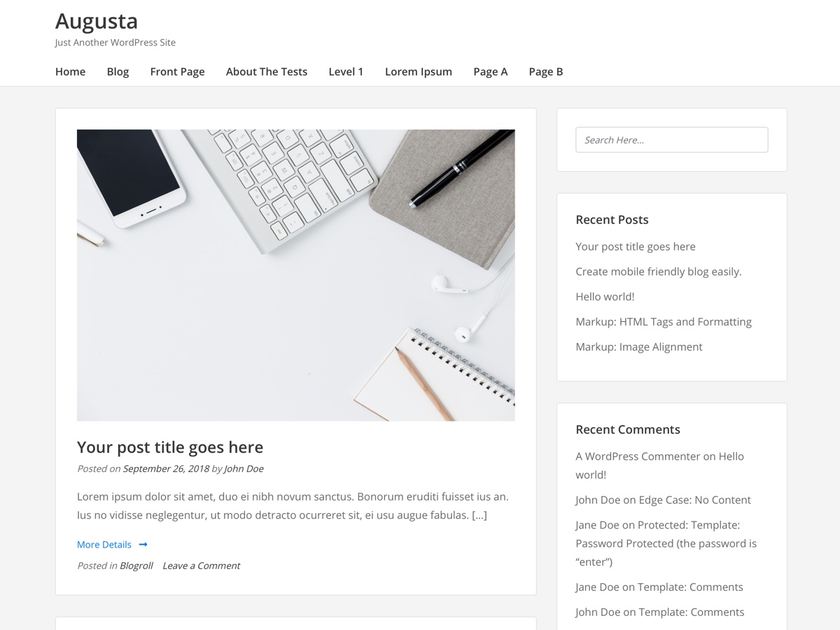Click the Search Here input field
This screenshot has width=840, height=630.
671,139
